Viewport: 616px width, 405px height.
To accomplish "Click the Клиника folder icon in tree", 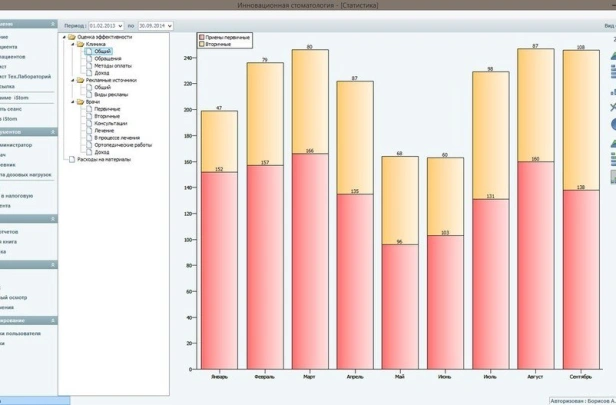I will (x=81, y=43).
